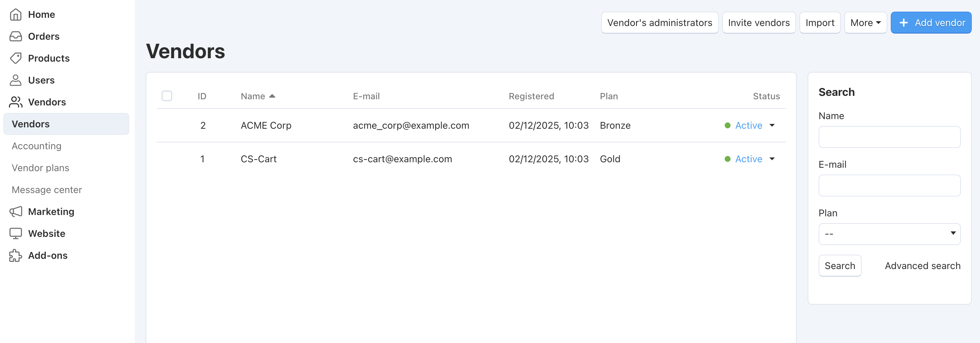Click the Products tag icon
Image resolution: width=980 pixels, height=343 pixels.
(x=16, y=58)
